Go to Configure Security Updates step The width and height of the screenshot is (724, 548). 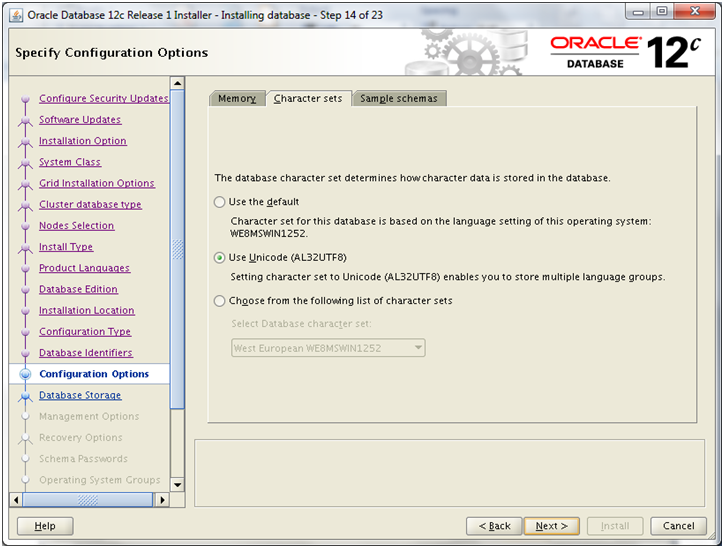pyautogui.click(x=103, y=98)
